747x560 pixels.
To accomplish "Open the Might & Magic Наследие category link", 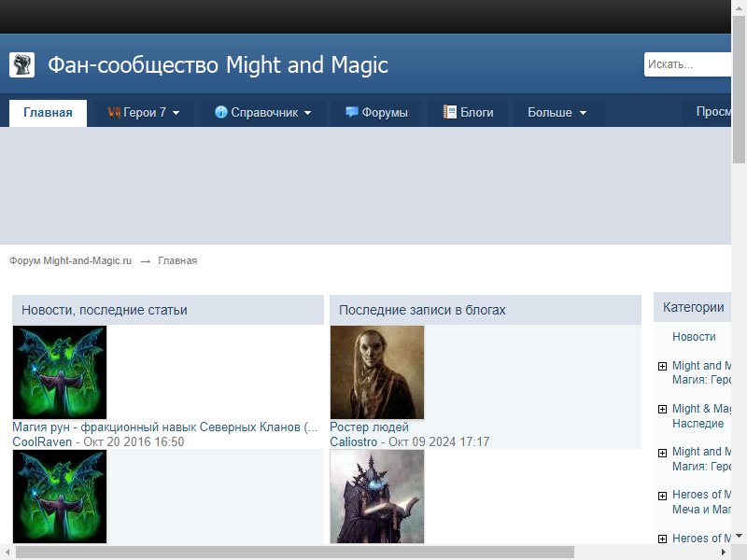I will (x=701, y=416).
